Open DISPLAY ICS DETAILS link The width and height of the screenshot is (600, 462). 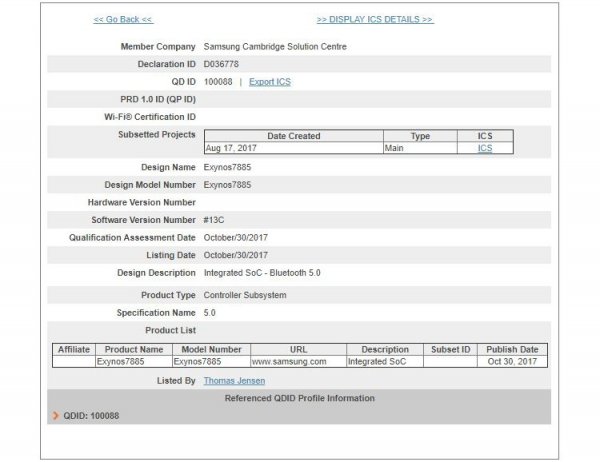pyautogui.click(x=375, y=20)
